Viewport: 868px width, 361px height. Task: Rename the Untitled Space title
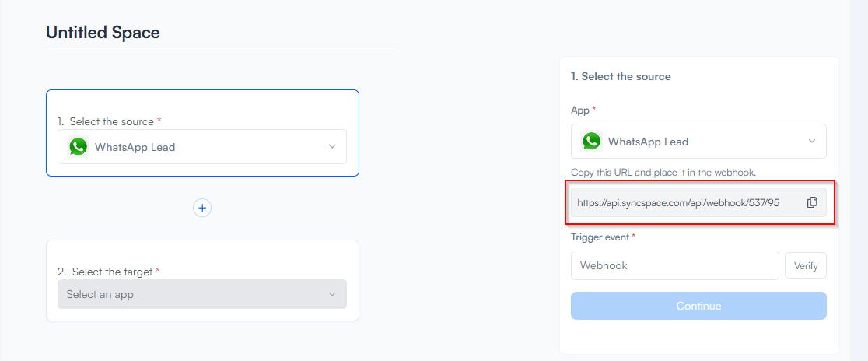(103, 33)
